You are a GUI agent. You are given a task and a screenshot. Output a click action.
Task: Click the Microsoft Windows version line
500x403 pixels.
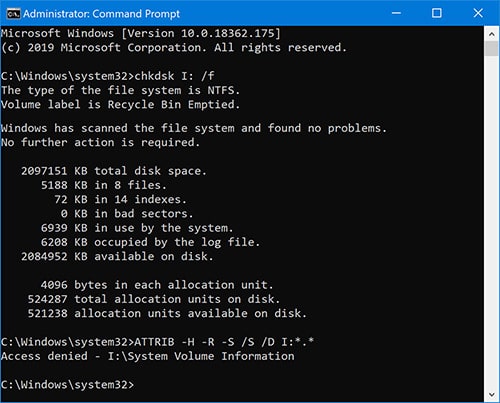coord(141,33)
